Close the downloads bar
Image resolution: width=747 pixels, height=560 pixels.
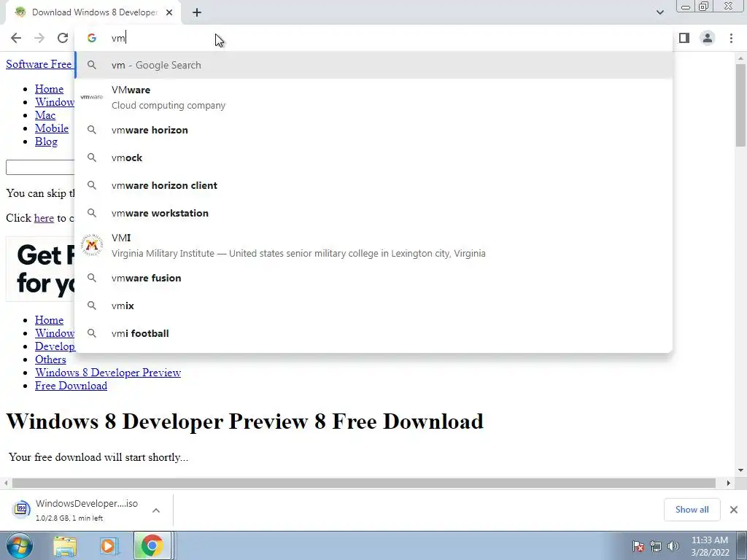coord(734,510)
